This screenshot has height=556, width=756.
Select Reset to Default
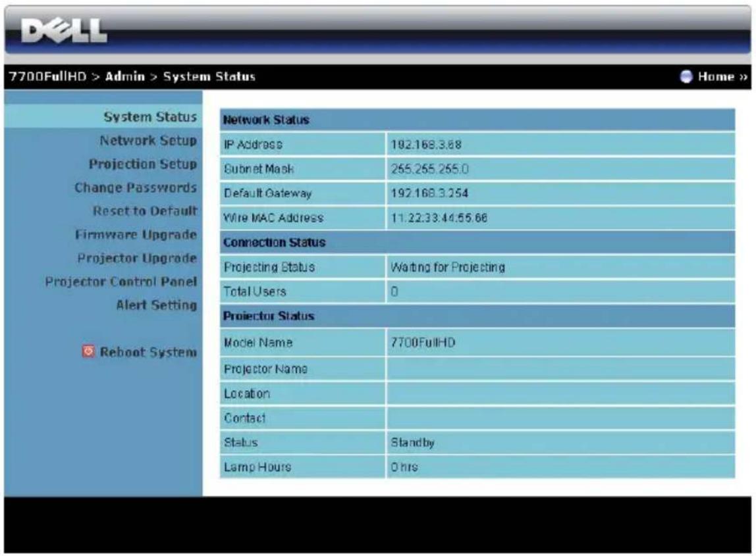pos(145,211)
